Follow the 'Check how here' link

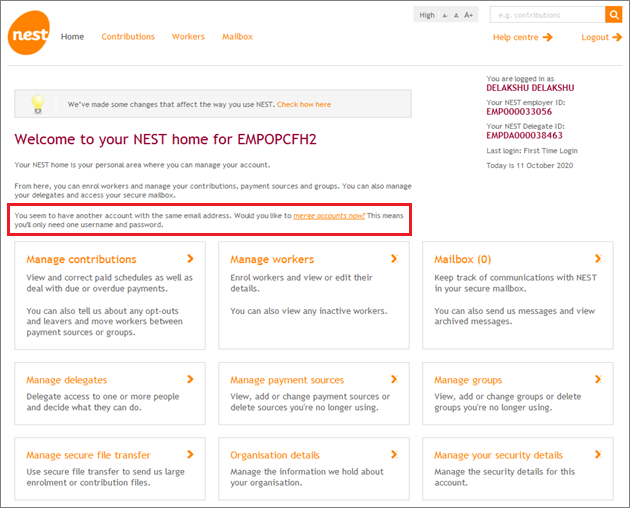pos(304,104)
